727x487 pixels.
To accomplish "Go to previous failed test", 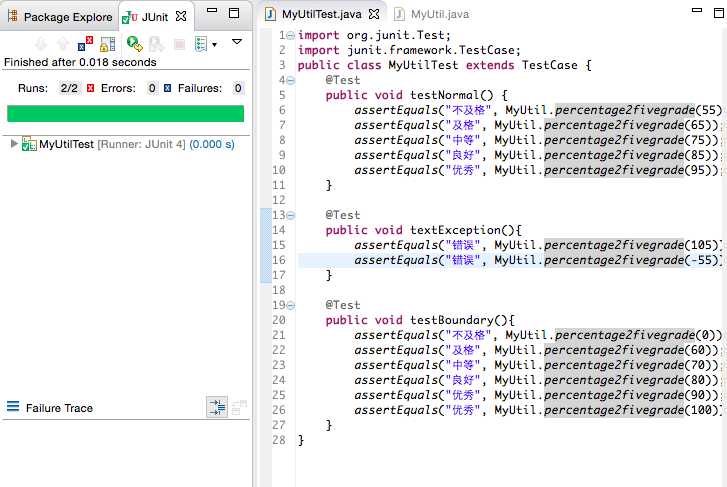I will [63, 44].
